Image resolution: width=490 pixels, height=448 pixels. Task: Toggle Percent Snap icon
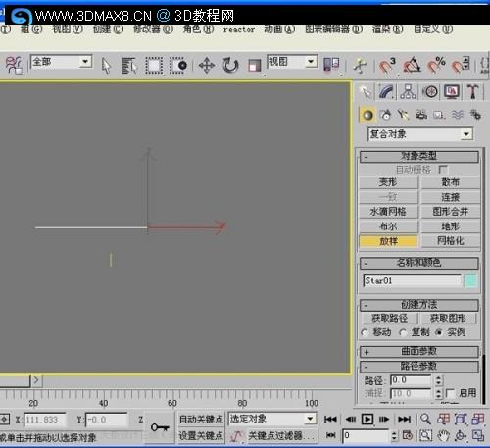click(436, 65)
